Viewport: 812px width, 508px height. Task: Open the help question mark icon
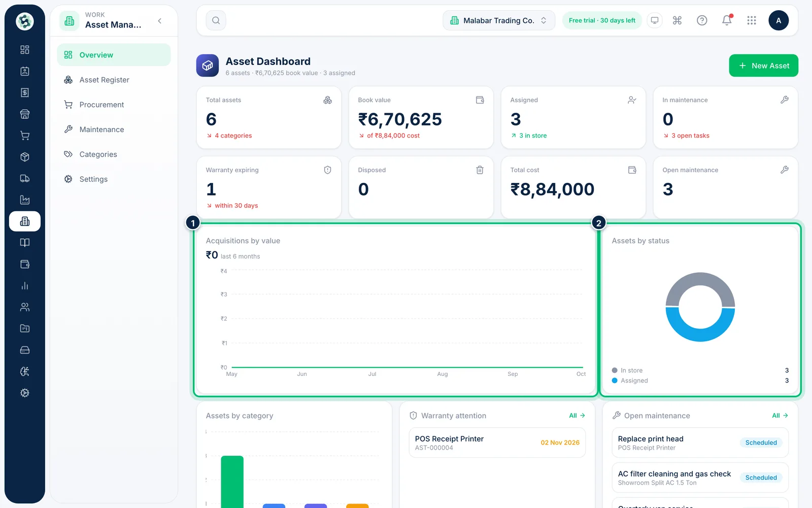702,20
